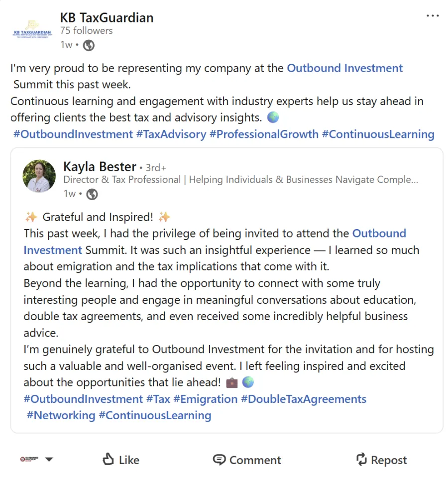The height and width of the screenshot is (479, 448).
Task: Open the KB TaxGuardian page name link
Action: click(107, 18)
